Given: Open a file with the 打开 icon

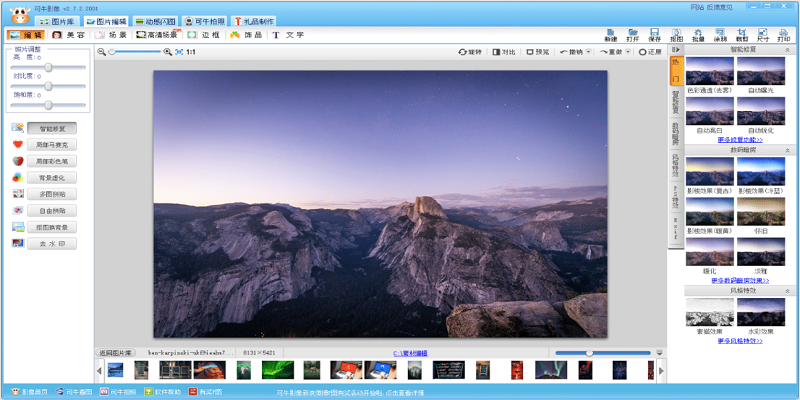Looking at the screenshot, I should (x=632, y=34).
